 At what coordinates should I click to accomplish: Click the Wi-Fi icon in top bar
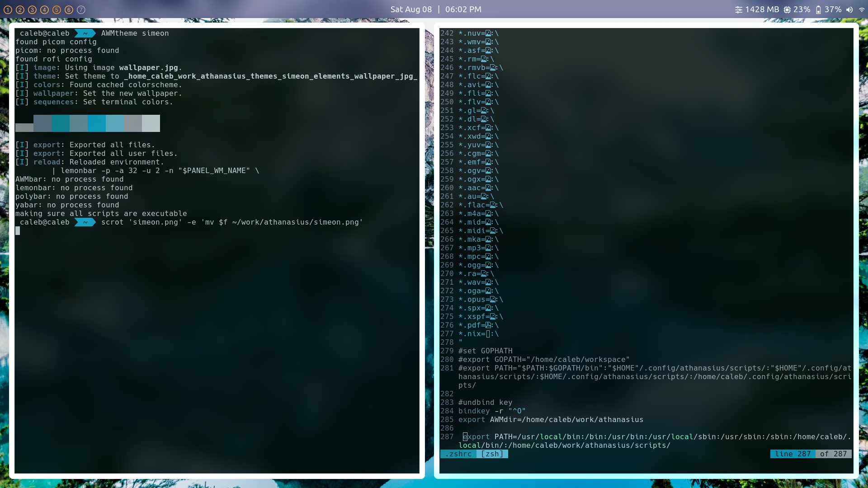click(x=862, y=9)
